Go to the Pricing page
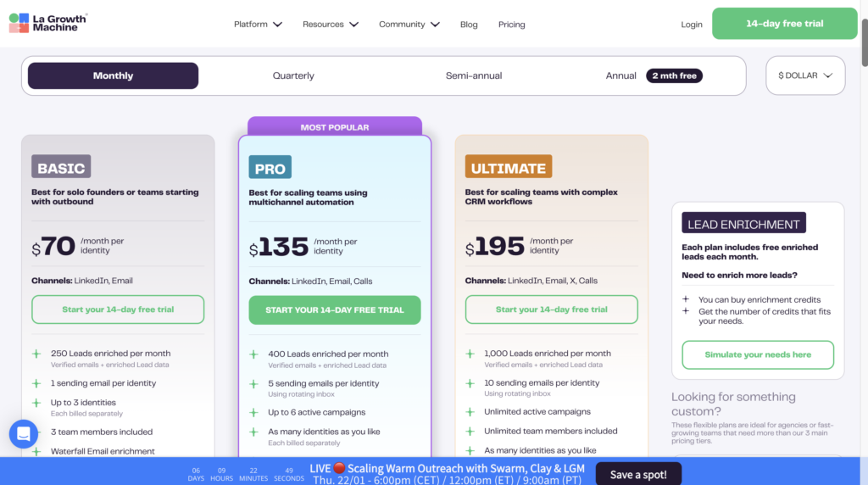This screenshot has width=868, height=485. [511, 25]
